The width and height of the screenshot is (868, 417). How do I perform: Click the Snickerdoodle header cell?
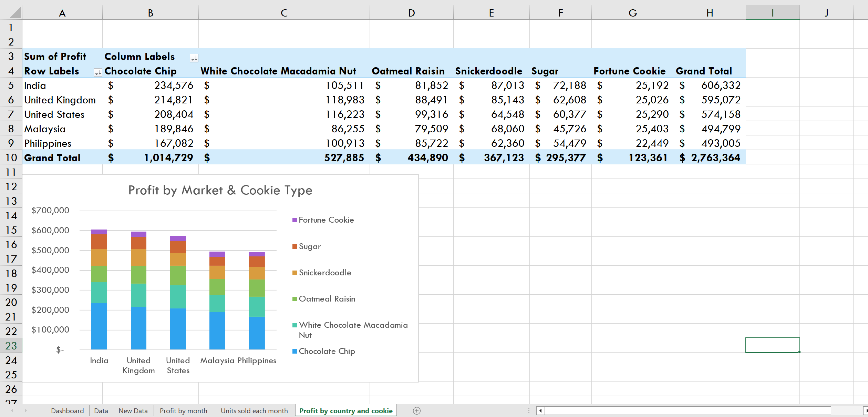(492, 71)
